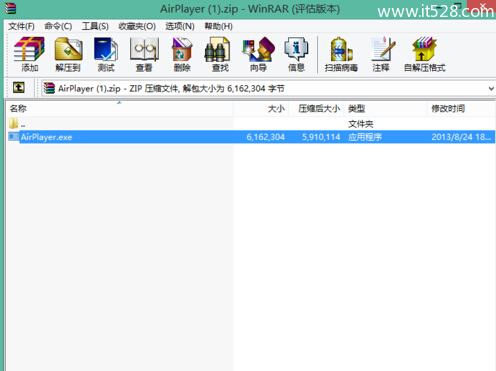Viewport: 496px width, 371px height.
Task: Click the 应用程序 type cell
Action: (x=365, y=137)
